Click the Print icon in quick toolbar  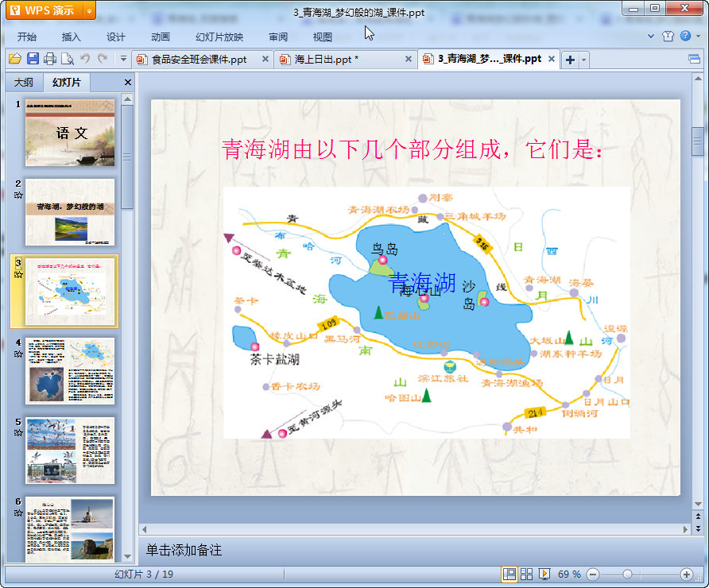(x=50, y=59)
